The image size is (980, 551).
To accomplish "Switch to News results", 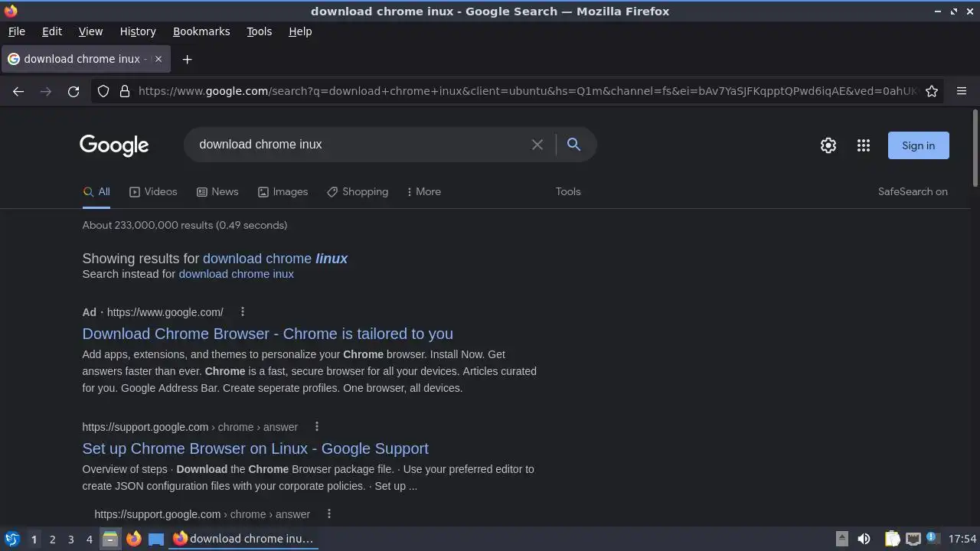I will coord(217,191).
